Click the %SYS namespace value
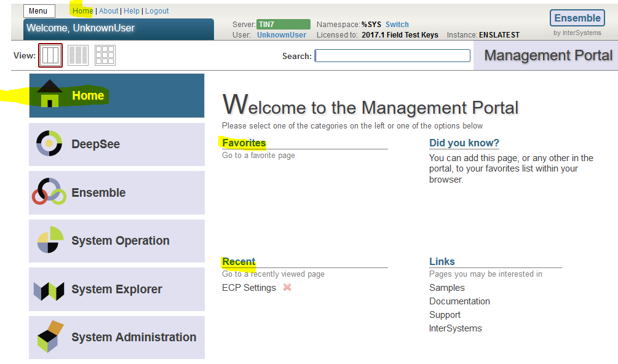This screenshot has width=618, height=364. [371, 25]
